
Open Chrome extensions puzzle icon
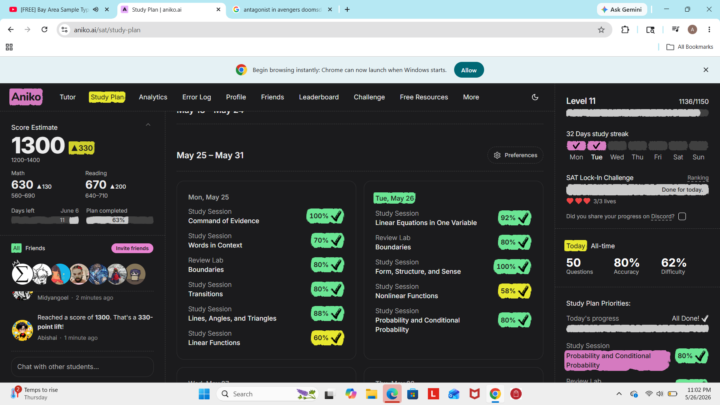tap(625, 30)
